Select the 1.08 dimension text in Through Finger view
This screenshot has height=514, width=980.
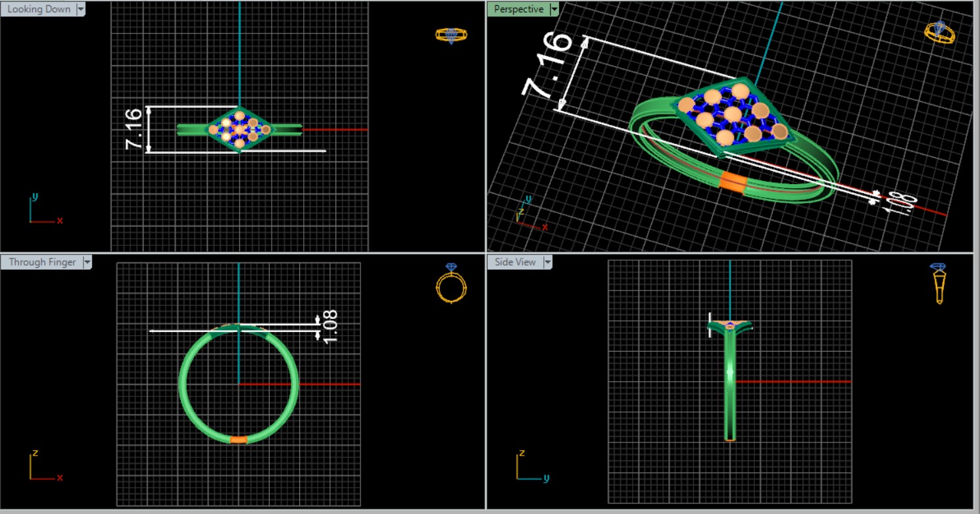pyautogui.click(x=330, y=324)
